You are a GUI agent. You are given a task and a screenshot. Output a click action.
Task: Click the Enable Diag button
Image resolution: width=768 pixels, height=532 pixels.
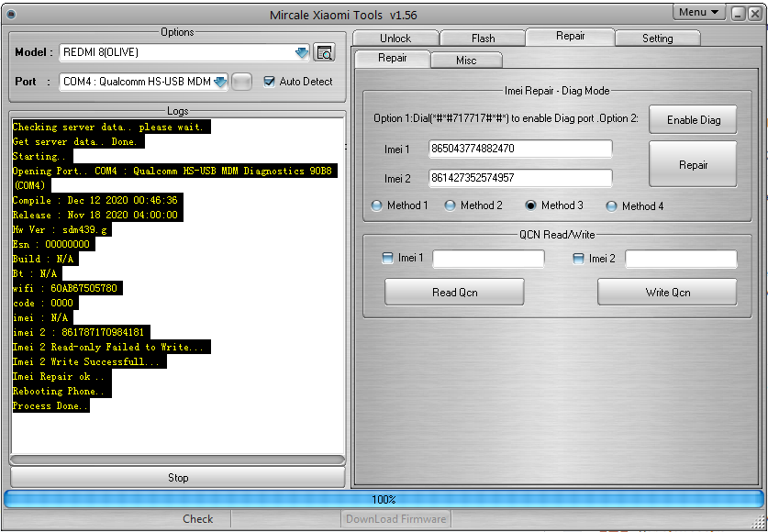(693, 119)
